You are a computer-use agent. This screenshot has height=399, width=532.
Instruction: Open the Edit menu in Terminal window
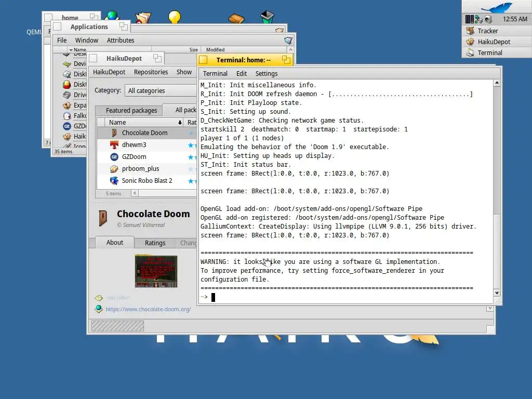[x=242, y=74]
